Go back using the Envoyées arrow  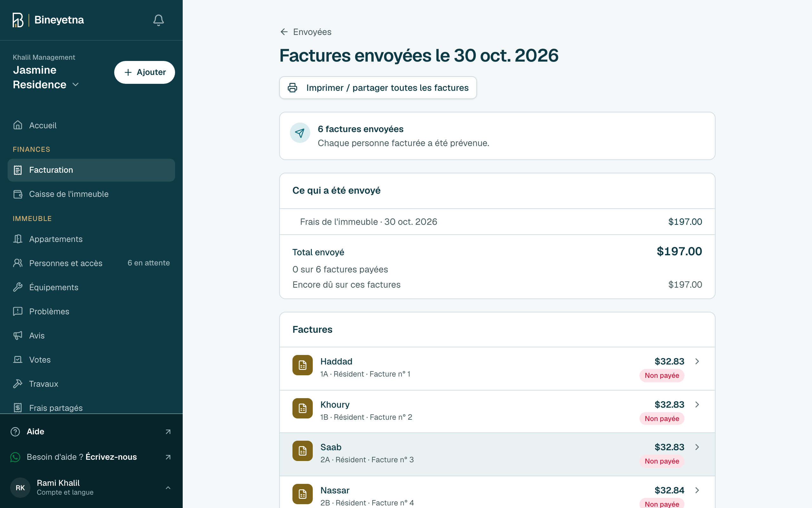(284, 32)
